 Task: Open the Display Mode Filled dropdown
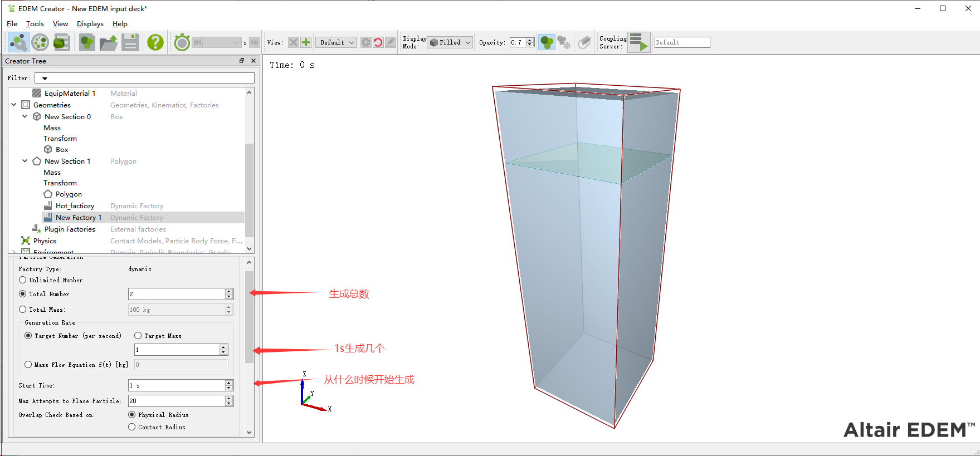point(450,42)
